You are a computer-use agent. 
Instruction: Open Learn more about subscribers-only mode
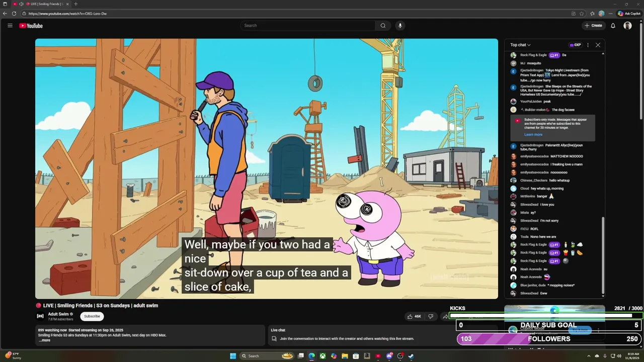coord(533,135)
